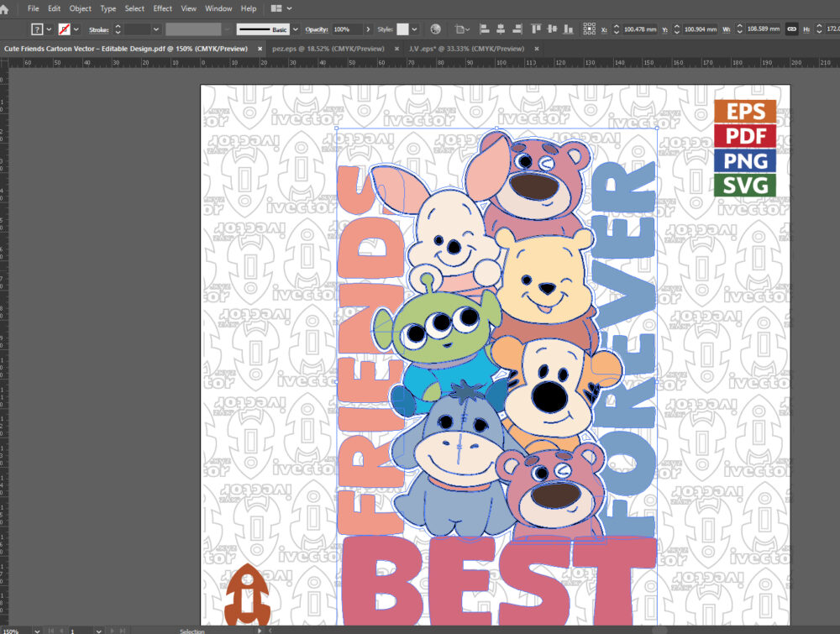This screenshot has width=840, height=634.
Task: Click the variable width profile box
Action: click(x=193, y=29)
